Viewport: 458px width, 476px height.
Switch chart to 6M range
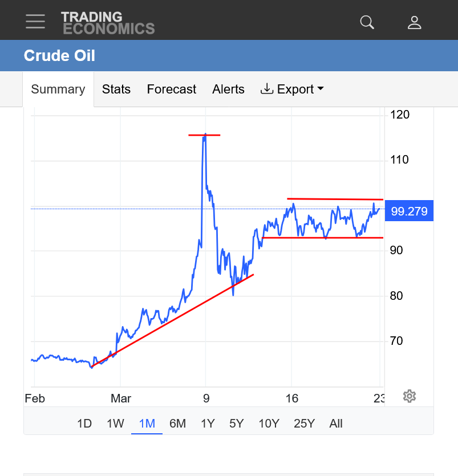coord(177,424)
